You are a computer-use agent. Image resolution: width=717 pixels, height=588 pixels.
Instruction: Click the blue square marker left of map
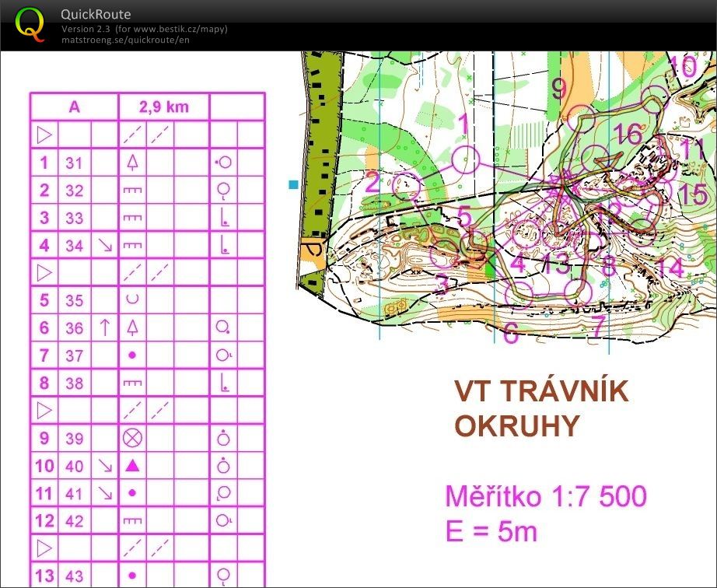(x=294, y=184)
